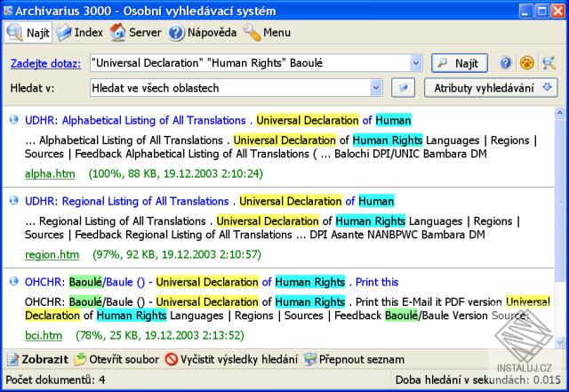Image resolution: width=569 pixels, height=392 pixels.
Task: Open the Server tab
Action: 135,33
